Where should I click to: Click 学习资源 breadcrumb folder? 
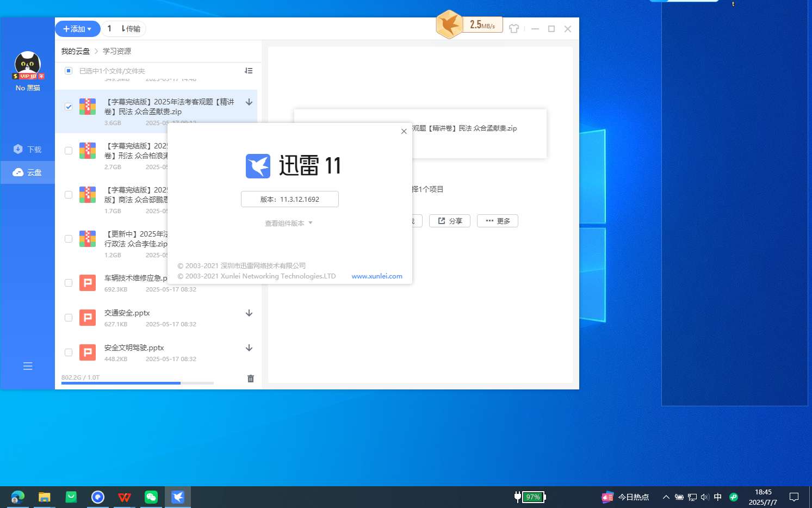[x=117, y=51]
